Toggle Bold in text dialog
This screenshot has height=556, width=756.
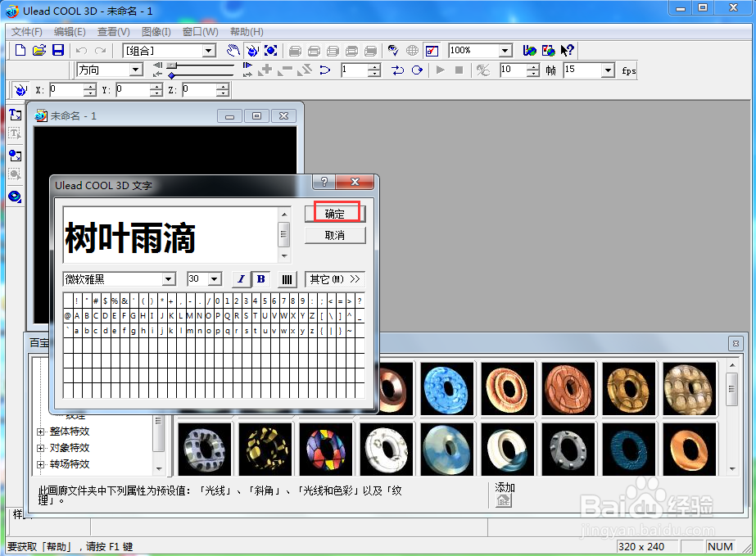pyautogui.click(x=260, y=279)
